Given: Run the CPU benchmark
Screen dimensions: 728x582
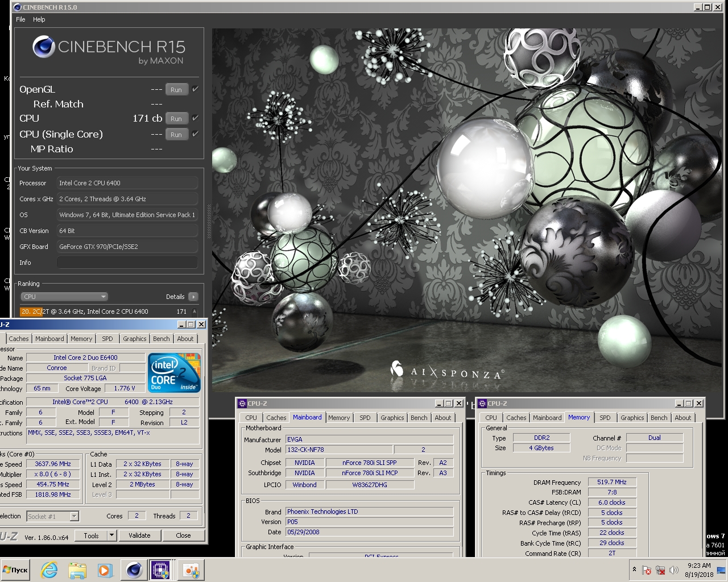Looking at the screenshot, I should coord(176,119).
